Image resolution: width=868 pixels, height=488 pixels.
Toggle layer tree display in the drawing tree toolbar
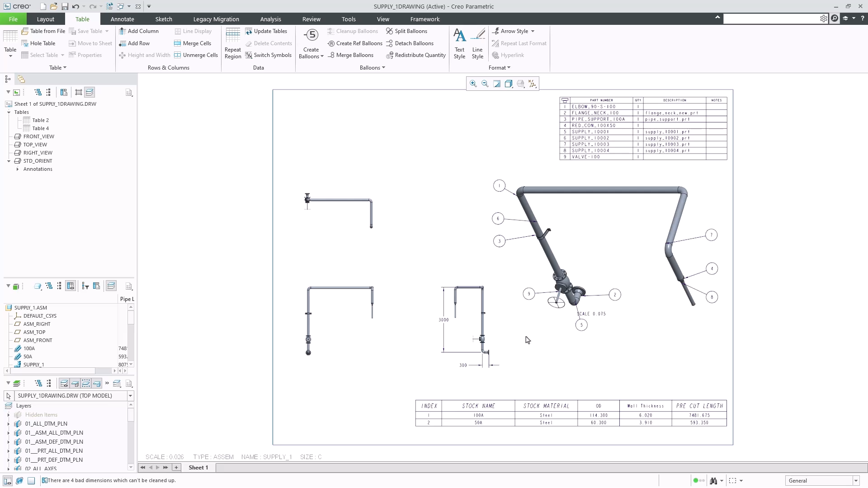[x=90, y=92]
